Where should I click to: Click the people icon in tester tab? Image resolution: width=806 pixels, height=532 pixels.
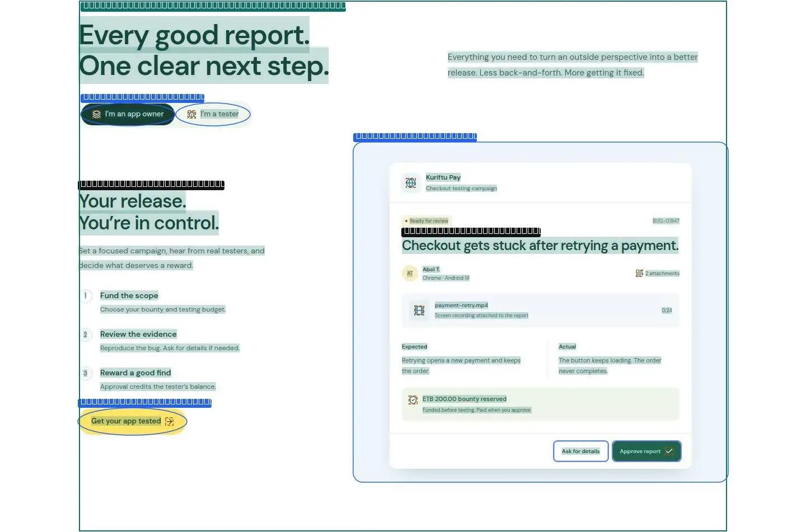[x=191, y=114]
